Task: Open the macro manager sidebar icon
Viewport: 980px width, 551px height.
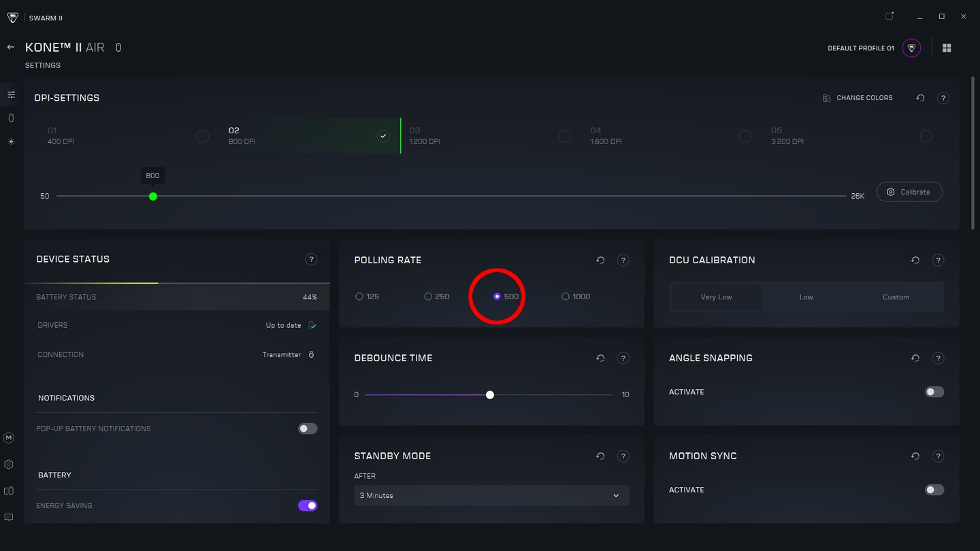Action: coord(9,438)
